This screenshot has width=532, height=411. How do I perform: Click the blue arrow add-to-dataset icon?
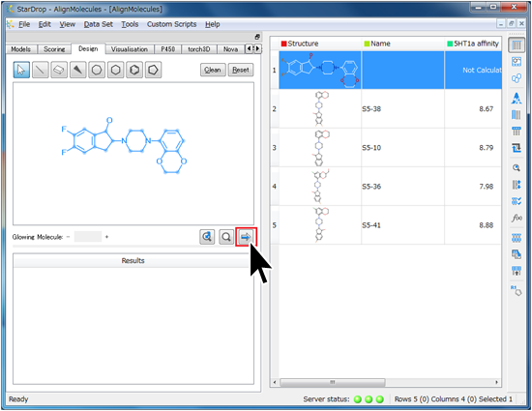(x=246, y=237)
